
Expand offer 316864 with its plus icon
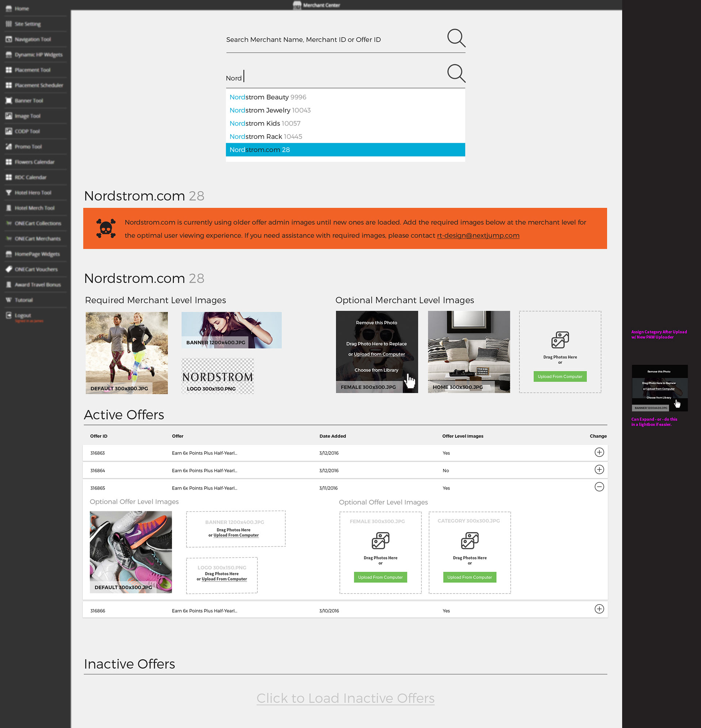(x=599, y=470)
